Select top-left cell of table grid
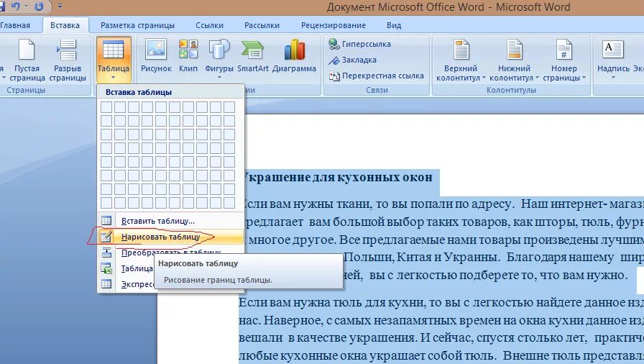Viewport: 644px width, 364px height. tap(106, 107)
